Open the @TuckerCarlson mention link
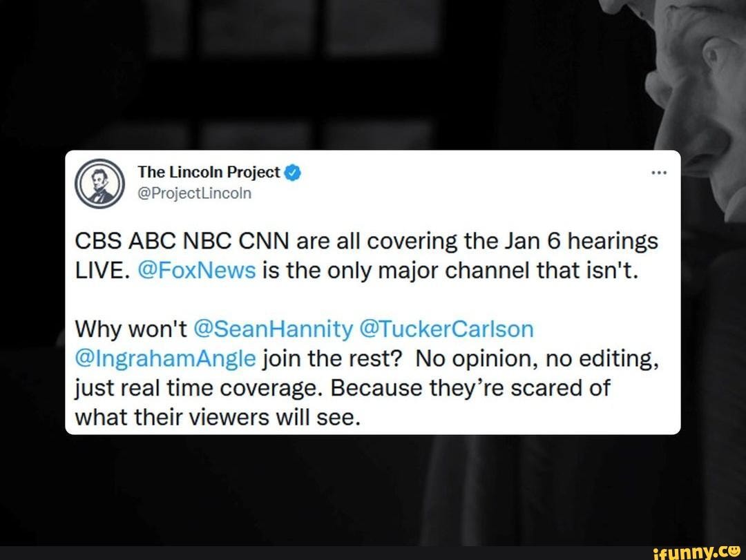The height and width of the screenshot is (560, 746). tap(447, 329)
